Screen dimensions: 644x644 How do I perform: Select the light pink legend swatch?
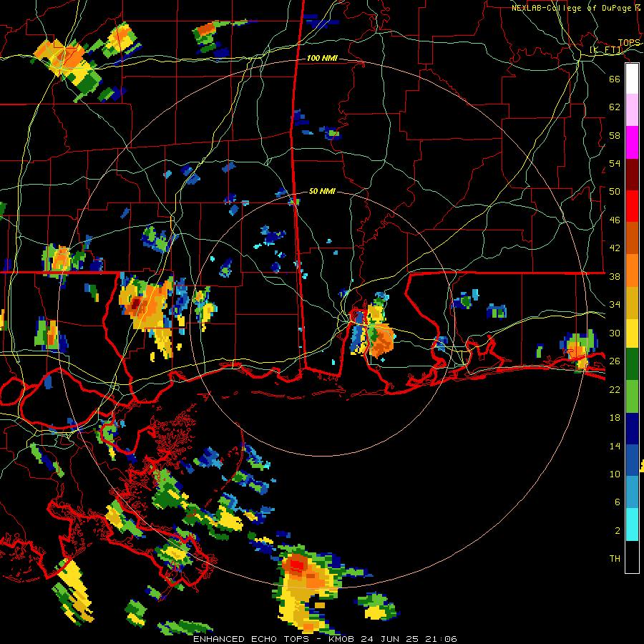[x=632, y=110]
